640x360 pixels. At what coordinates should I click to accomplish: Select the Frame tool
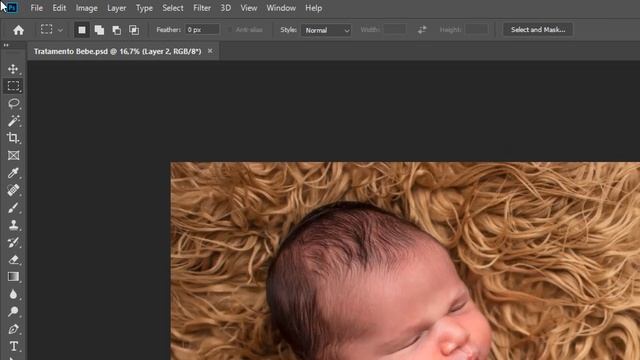pyautogui.click(x=13, y=156)
